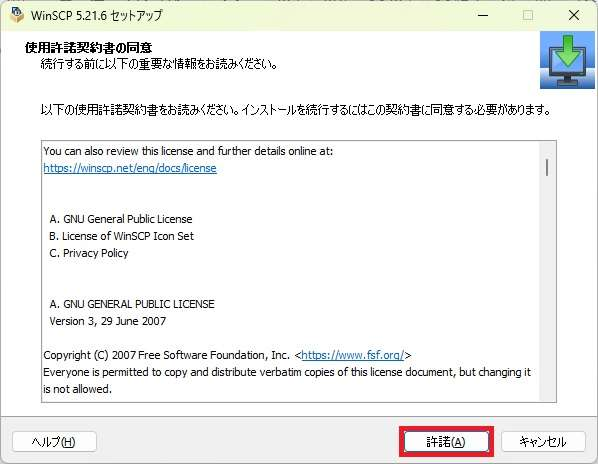598x464 pixels.
Task: Click the 使用許諾契約書の同意 heading
Action: tap(88, 48)
